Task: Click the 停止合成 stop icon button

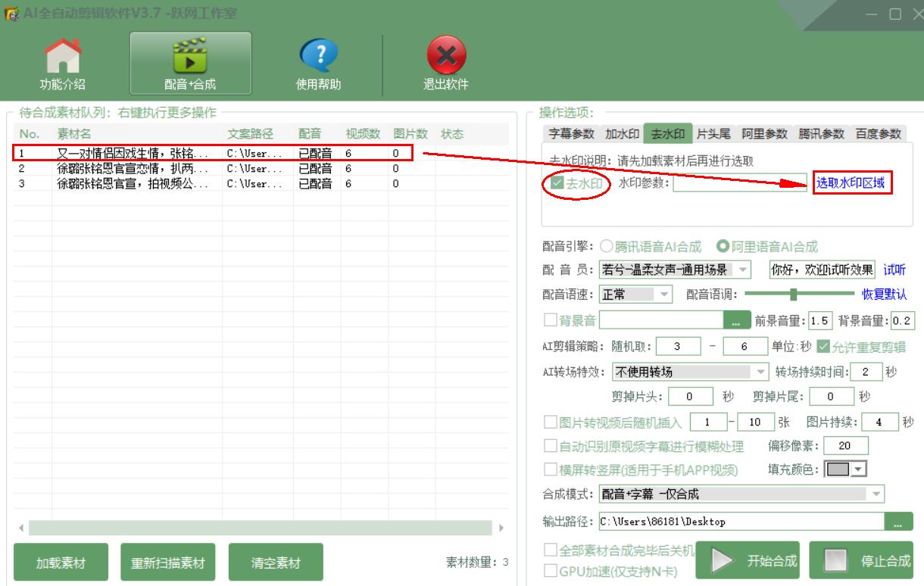Action: tap(836, 561)
